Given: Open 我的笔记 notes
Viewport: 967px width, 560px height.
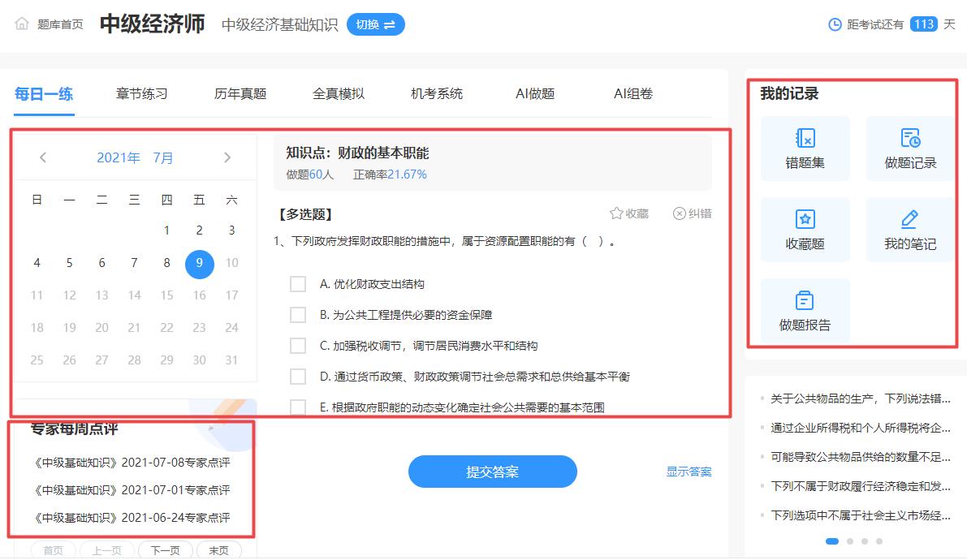Looking at the screenshot, I should (x=909, y=230).
